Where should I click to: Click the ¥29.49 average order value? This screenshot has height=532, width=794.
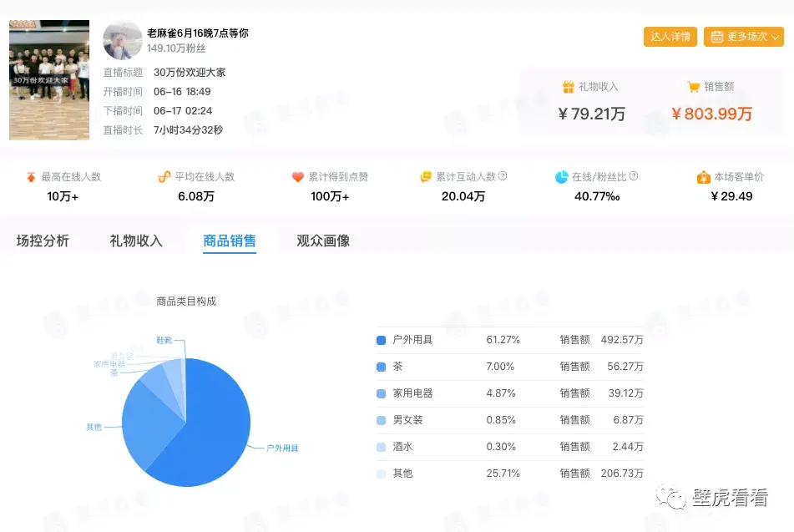point(731,196)
